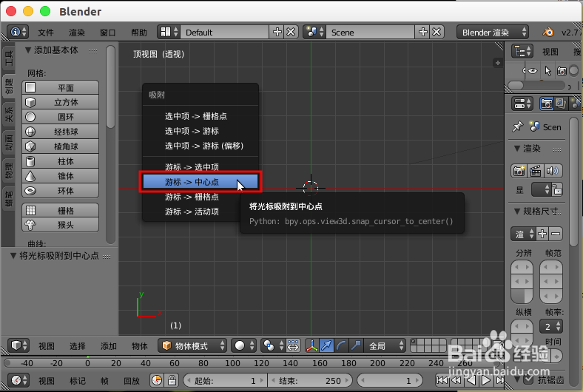Open the 全局 orientation dropdown

(x=385, y=345)
